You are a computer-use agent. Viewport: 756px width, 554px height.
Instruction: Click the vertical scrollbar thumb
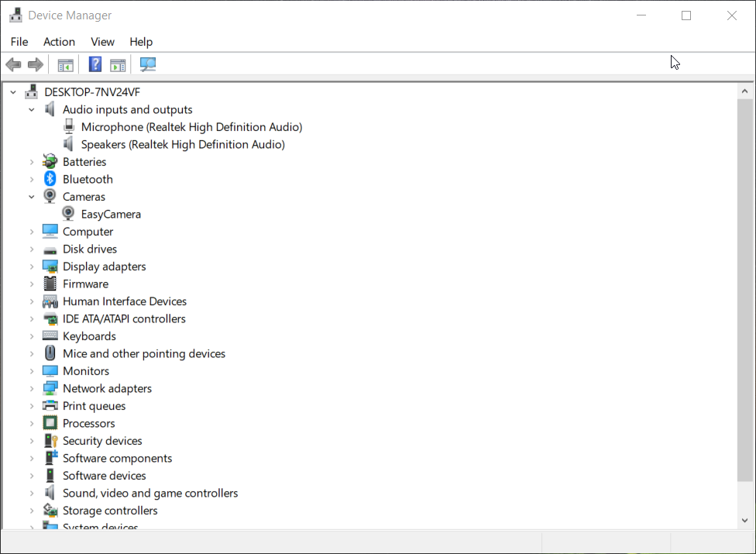coord(744,289)
